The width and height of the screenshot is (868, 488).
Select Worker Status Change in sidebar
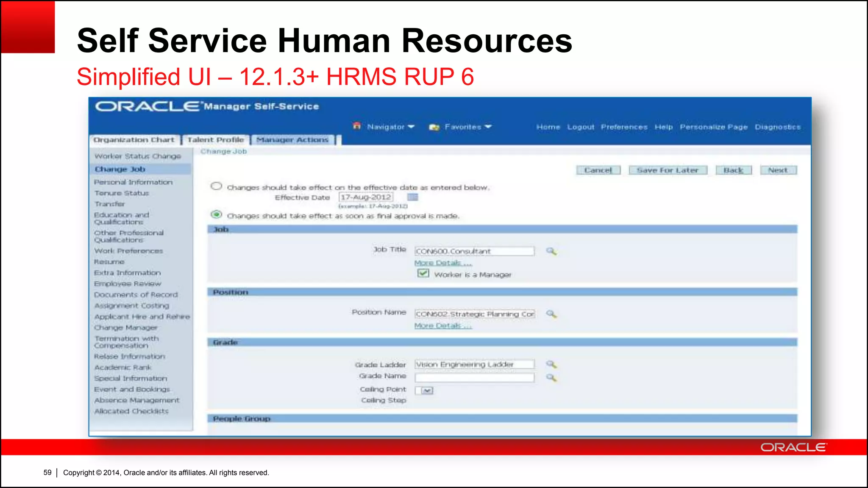point(138,156)
